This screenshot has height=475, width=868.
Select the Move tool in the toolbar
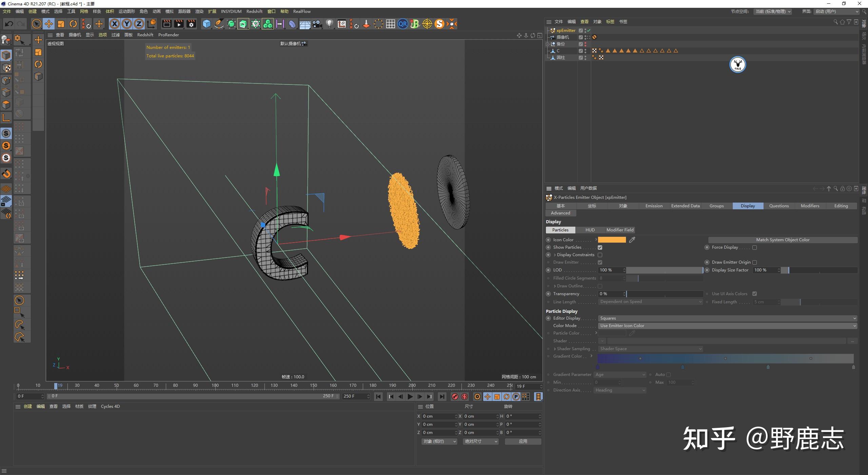click(49, 24)
